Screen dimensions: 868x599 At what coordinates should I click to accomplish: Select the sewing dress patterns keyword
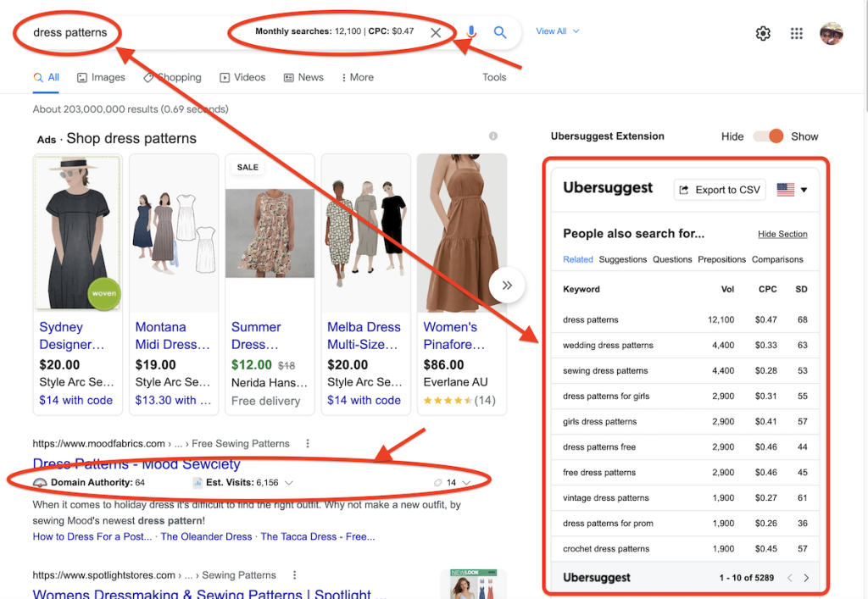point(605,370)
